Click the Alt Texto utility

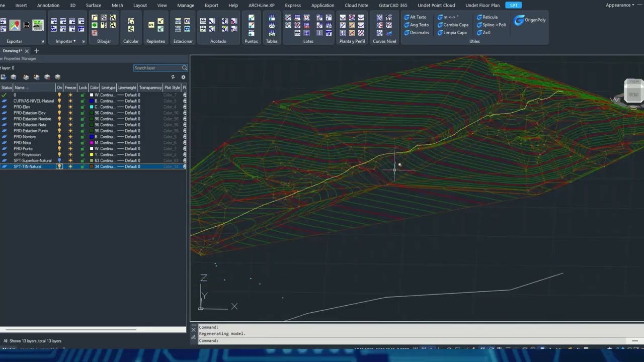pos(415,17)
